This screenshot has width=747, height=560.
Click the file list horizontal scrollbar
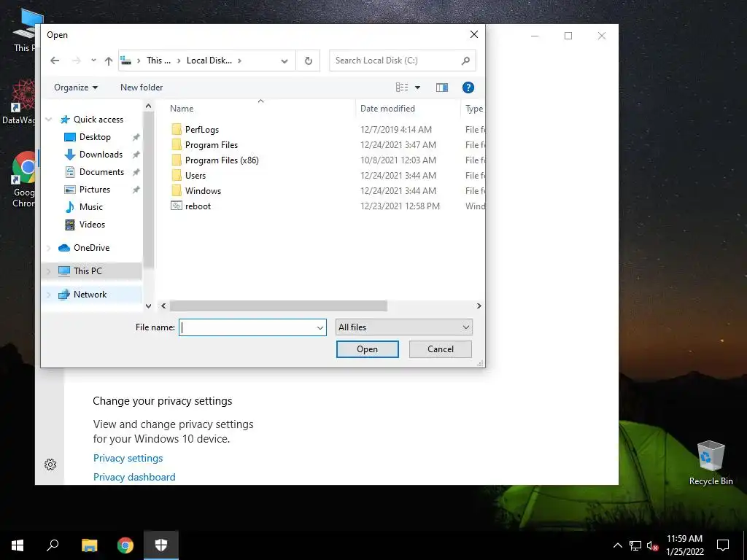pos(278,306)
